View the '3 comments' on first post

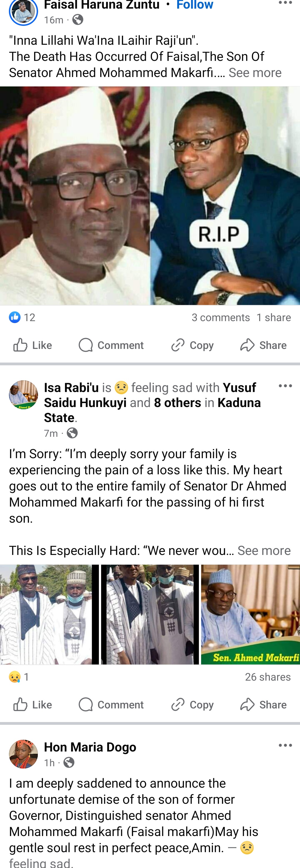click(x=221, y=318)
